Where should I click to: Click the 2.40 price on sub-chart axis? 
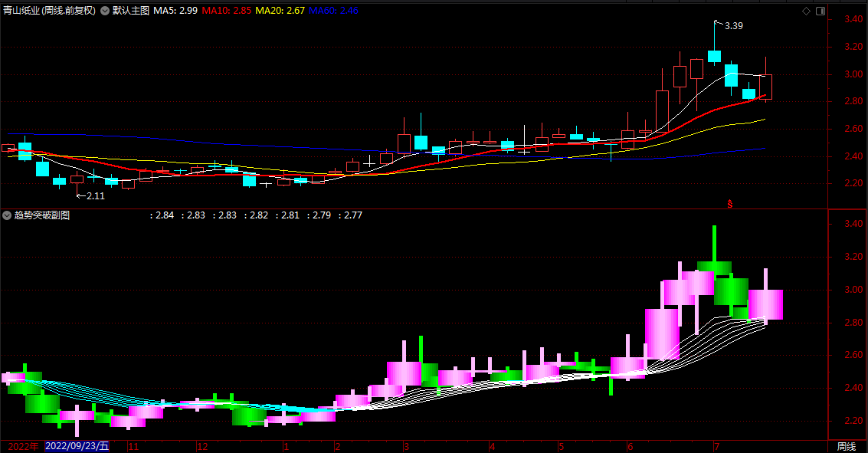pos(853,388)
